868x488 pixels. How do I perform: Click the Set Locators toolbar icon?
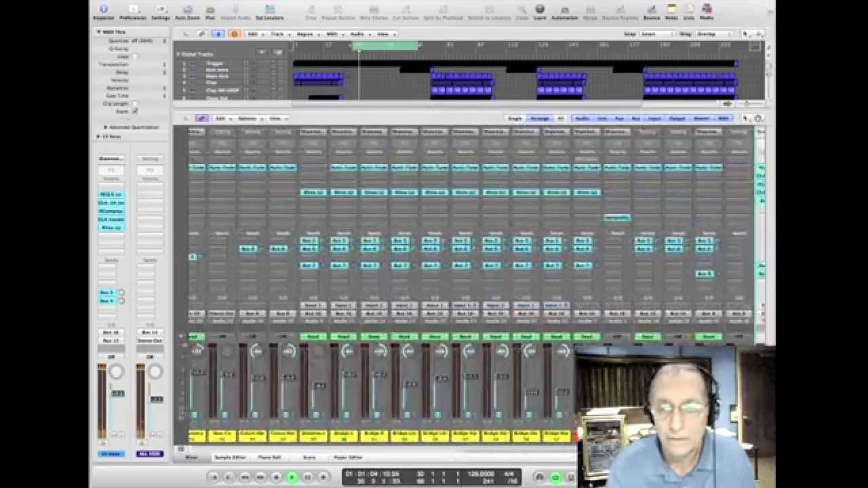coord(270,11)
